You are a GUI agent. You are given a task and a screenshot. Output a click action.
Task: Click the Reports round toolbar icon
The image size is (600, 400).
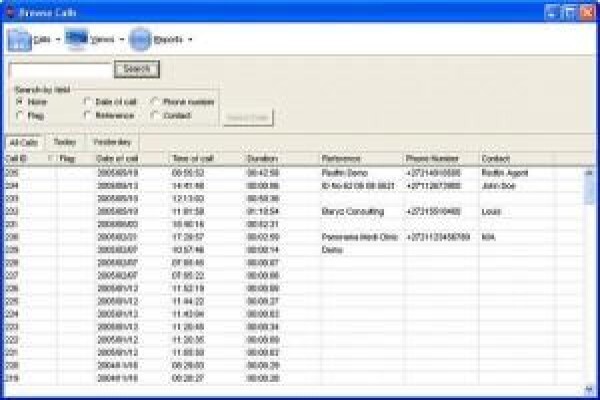point(140,39)
